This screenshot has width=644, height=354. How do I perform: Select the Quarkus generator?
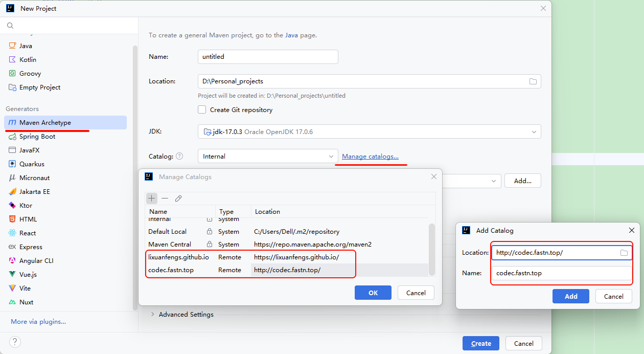65,164
